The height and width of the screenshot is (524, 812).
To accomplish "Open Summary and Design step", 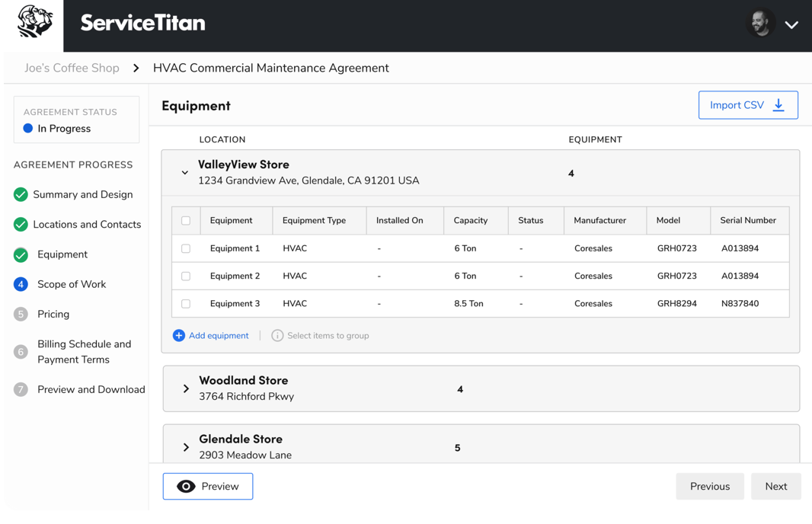I will pos(83,194).
